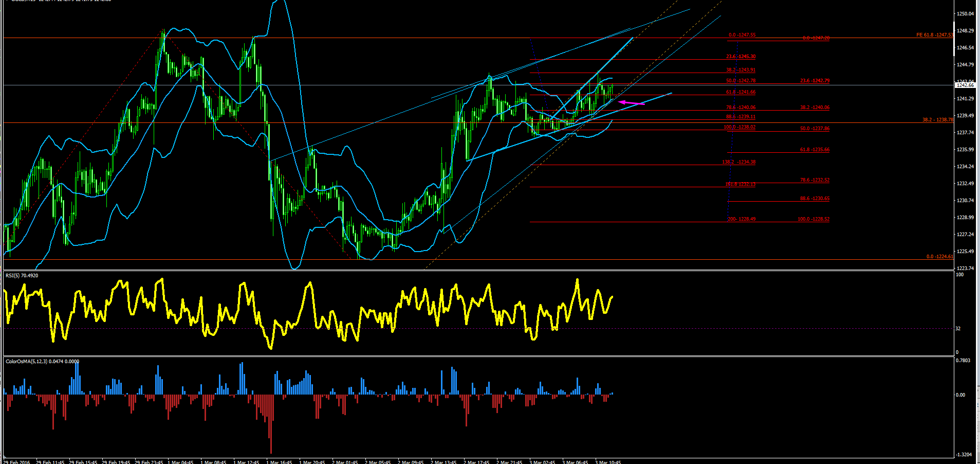Click retracement label 0.0 -1247.20

point(816,38)
